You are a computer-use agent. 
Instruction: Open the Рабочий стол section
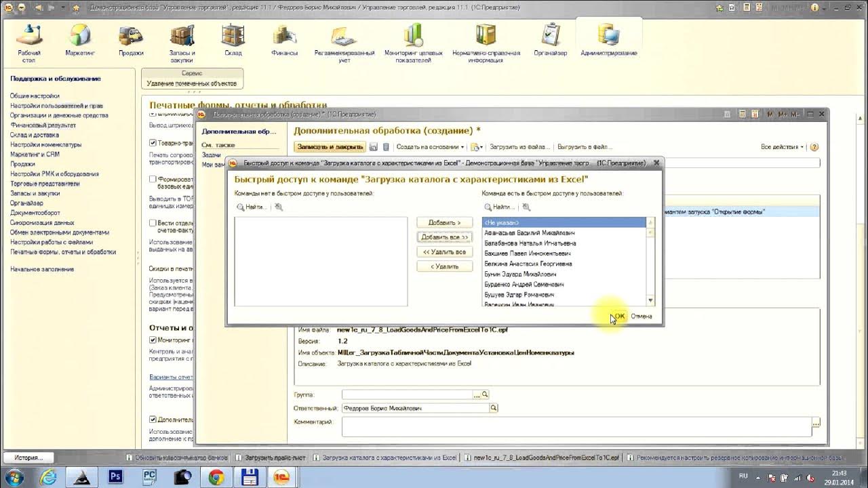pos(29,43)
